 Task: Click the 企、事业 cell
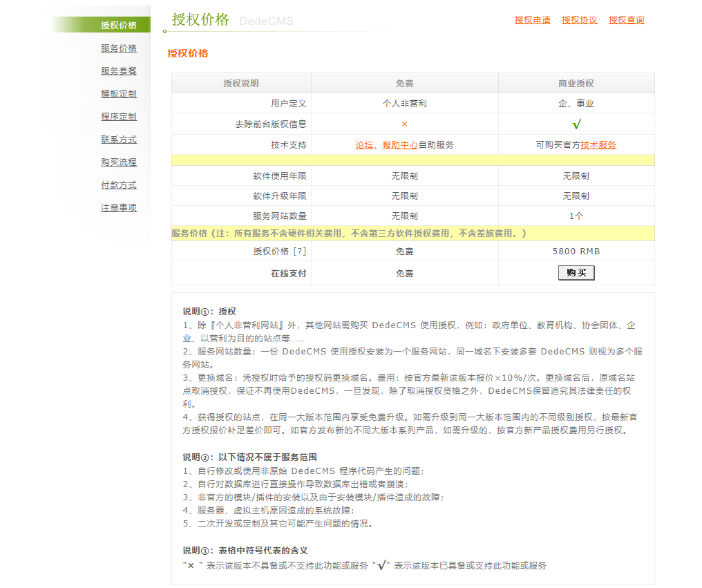[576, 104]
